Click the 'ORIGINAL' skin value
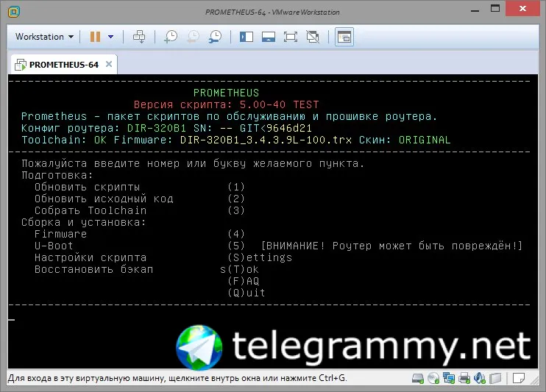The width and height of the screenshot is (546, 392). (425, 140)
